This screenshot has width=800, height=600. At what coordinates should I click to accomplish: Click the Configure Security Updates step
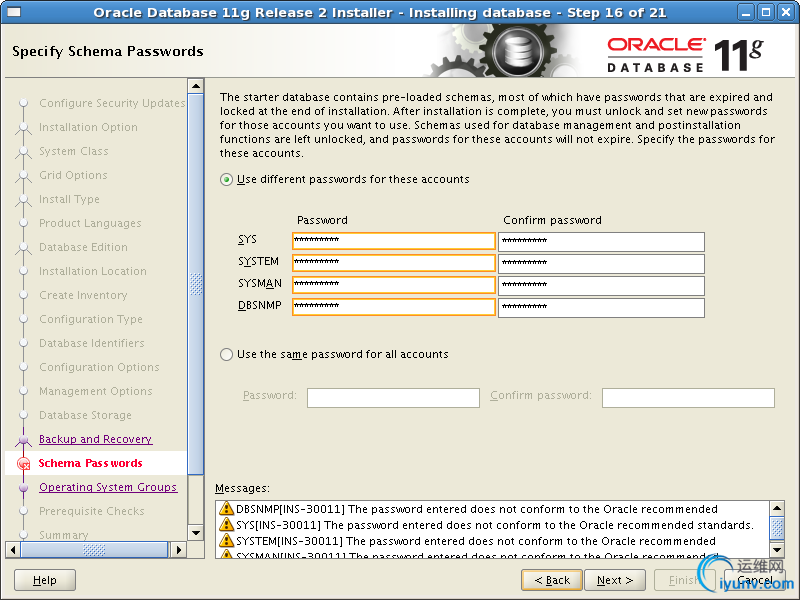[x=112, y=103]
